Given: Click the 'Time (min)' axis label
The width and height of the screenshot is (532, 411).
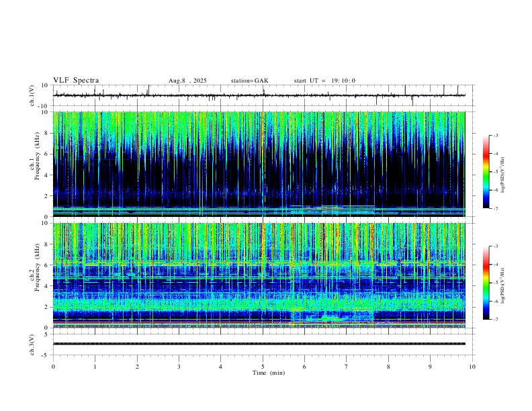Looking at the screenshot, I should 269,373.
